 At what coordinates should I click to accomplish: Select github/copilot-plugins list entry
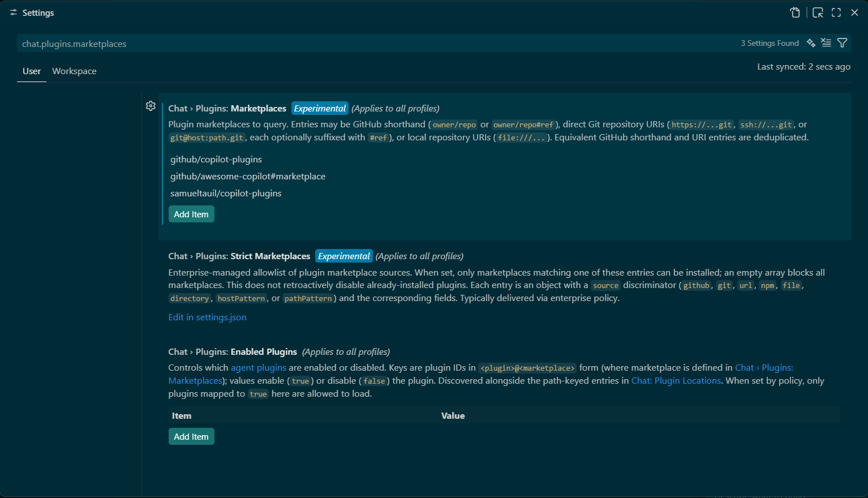click(216, 160)
